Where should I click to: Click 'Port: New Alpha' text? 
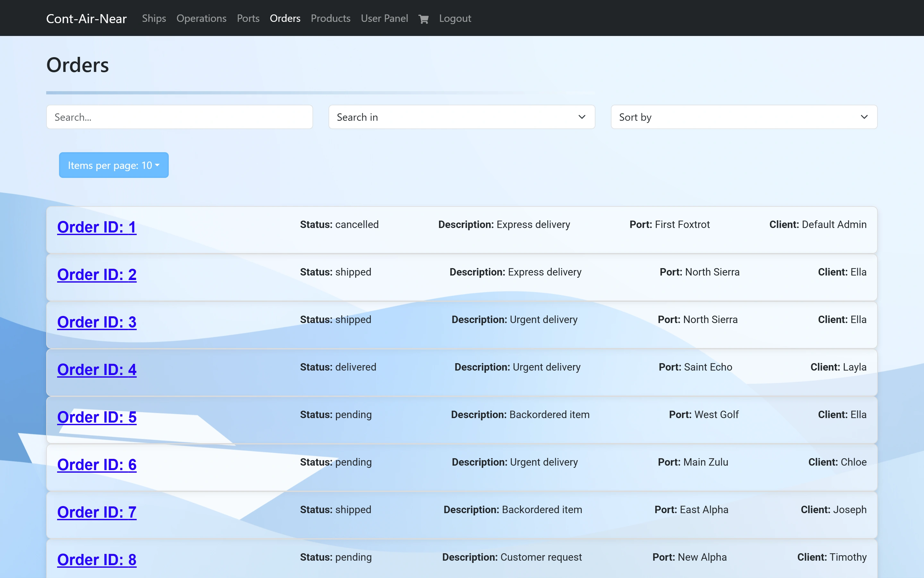click(x=689, y=557)
